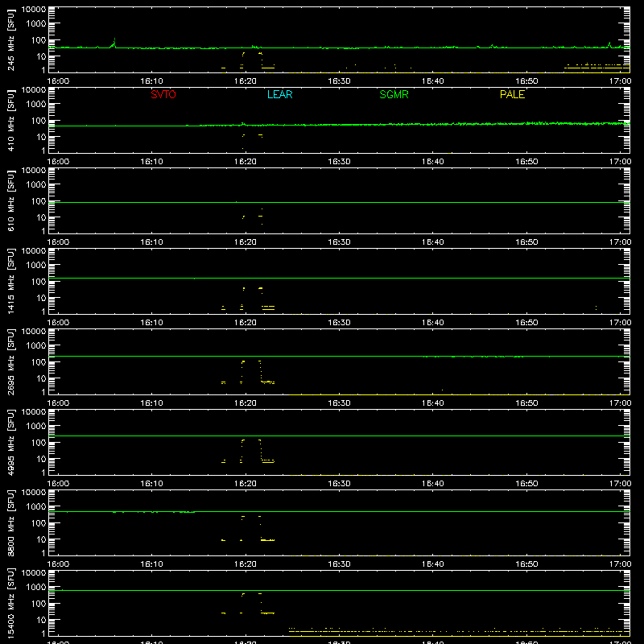Click the 16:20 time label under 610 MHz plot

(x=246, y=242)
